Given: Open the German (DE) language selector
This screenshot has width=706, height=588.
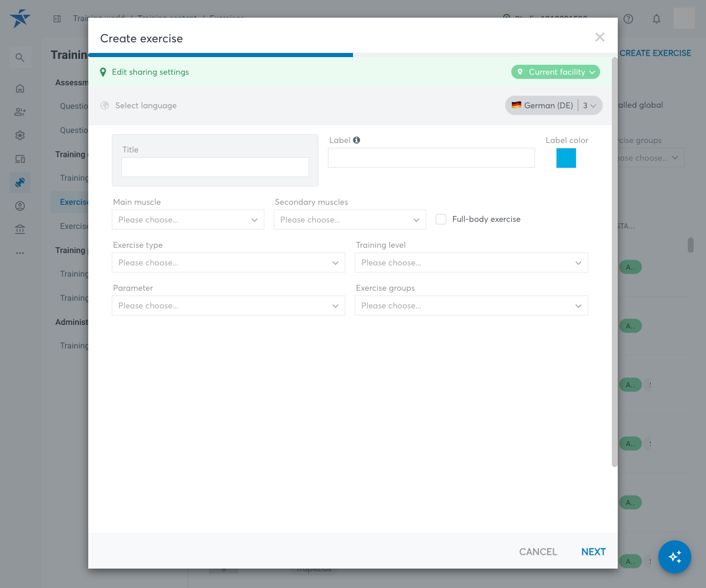Looking at the screenshot, I should [x=554, y=105].
